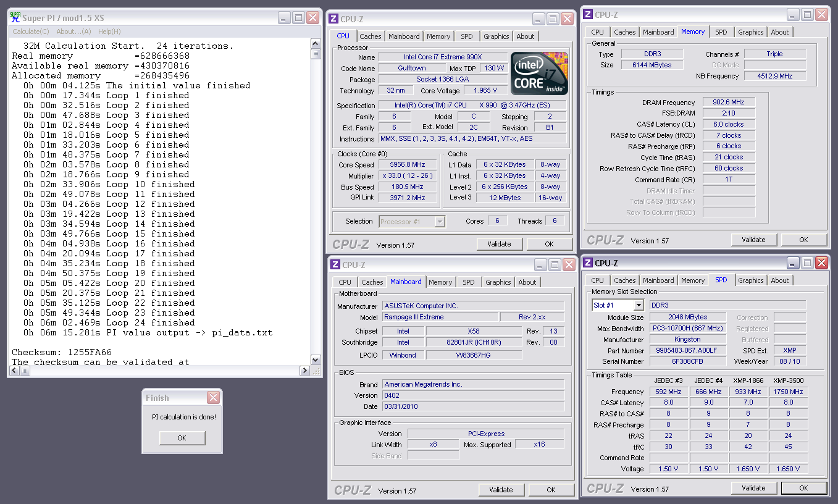
Task: Click the Max Bandwidth value PC3-10700H (667 MHz)
Action: pos(688,329)
